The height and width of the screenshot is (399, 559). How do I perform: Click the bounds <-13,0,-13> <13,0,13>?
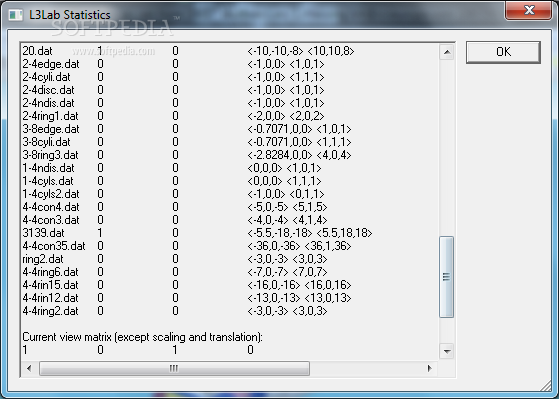click(299, 298)
